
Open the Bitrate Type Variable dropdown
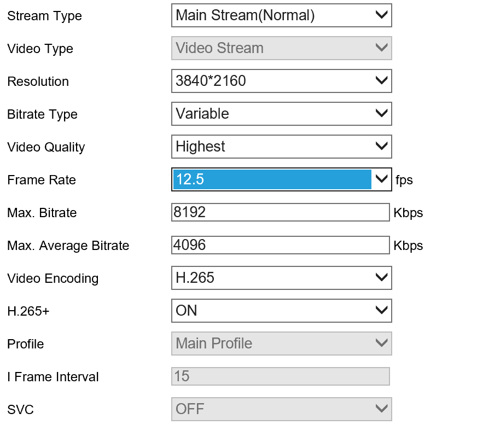tap(281, 114)
